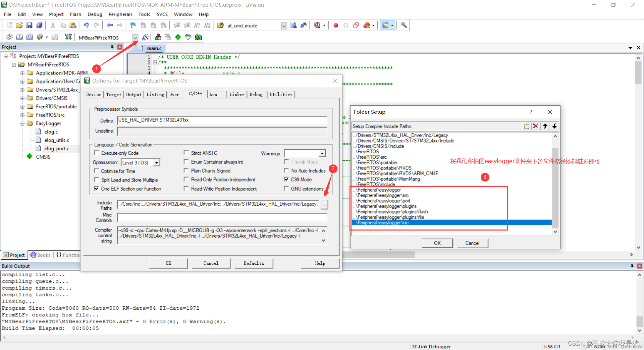
Task: Open a file with the folder icon
Action: pos(19,26)
